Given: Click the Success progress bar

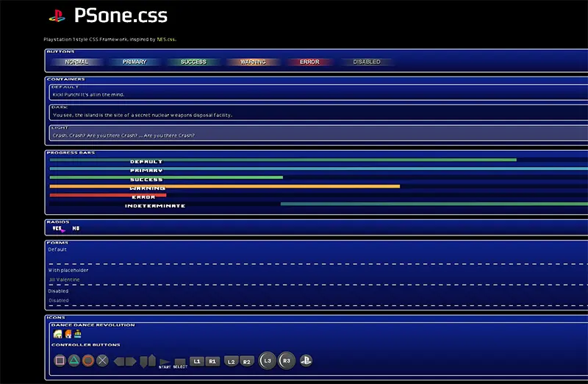Looking at the screenshot, I should coord(319,177).
